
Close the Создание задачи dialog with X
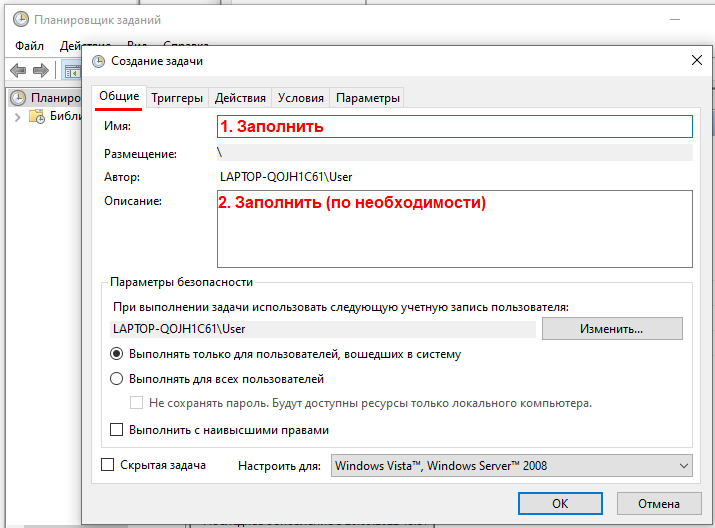pos(697,61)
